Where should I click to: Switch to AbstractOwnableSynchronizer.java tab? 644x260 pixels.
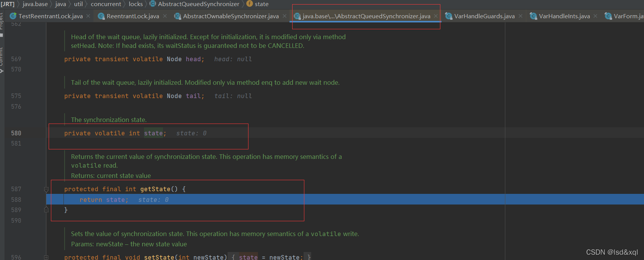(x=231, y=16)
